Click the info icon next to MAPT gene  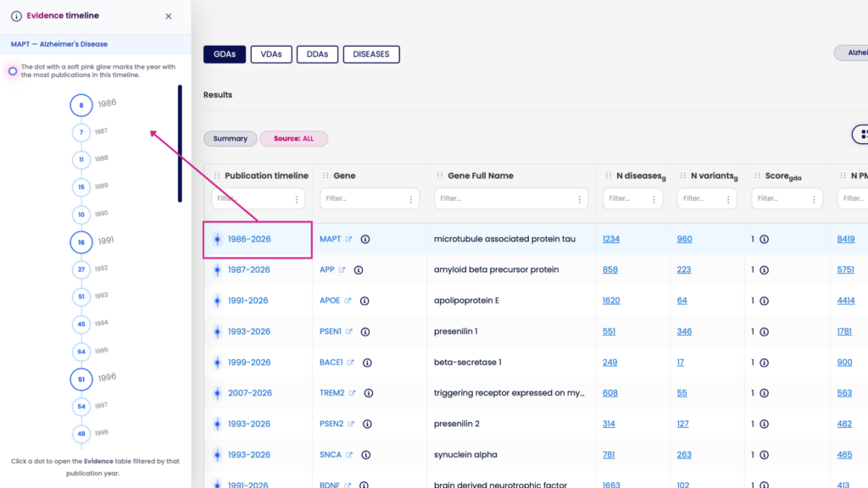[x=365, y=239]
